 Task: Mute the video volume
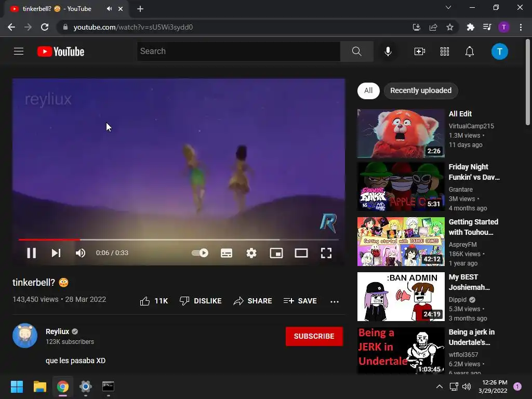pyautogui.click(x=81, y=253)
